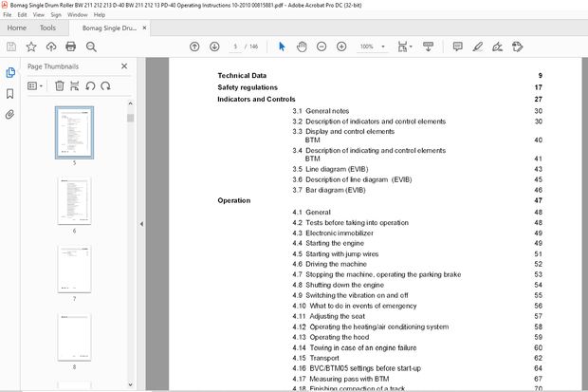
Task: Select the Bomag Single Dru... document tab
Action: [109, 28]
